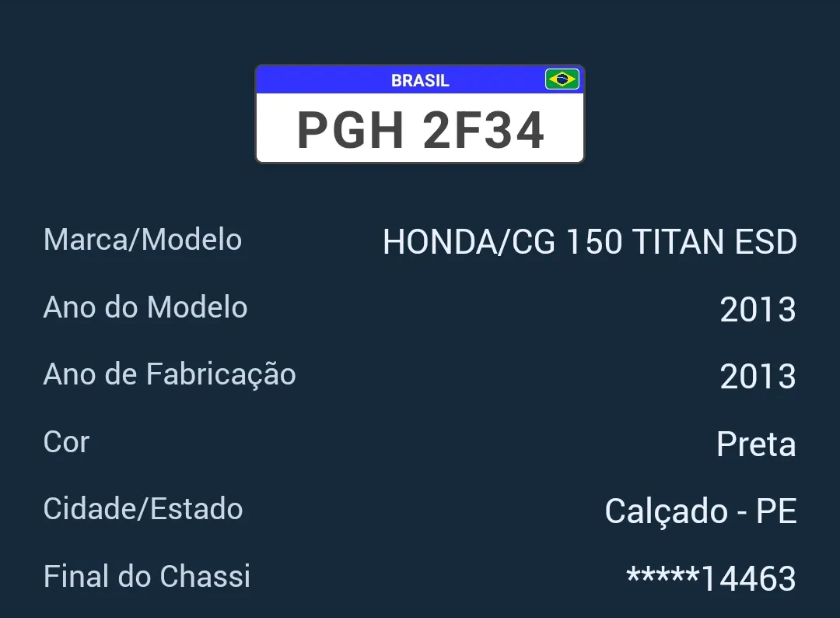Viewport: 840px width, 618px height.
Task: Click the masked asterisks of chassis number
Action: [x=663, y=574]
